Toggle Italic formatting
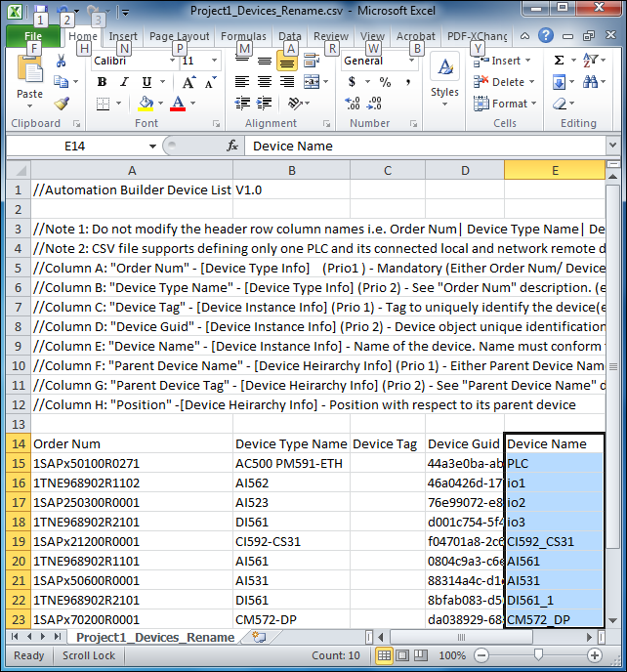 pyautogui.click(x=124, y=82)
